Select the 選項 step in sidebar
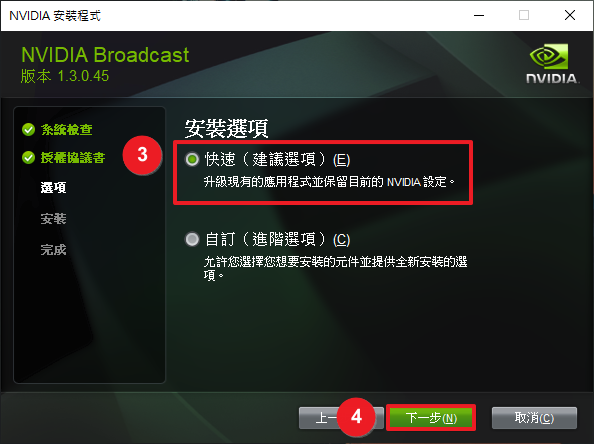The height and width of the screenshot is (444, 594). (x=53, y=187)
